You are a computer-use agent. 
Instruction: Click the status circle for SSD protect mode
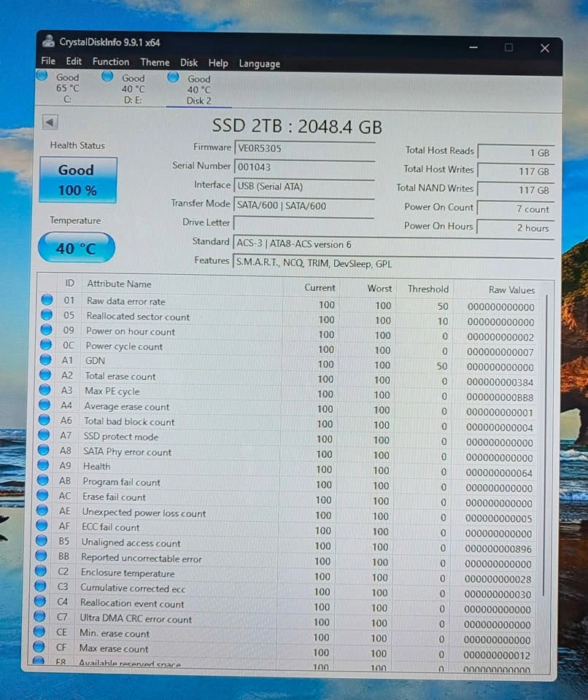point(44,435)
